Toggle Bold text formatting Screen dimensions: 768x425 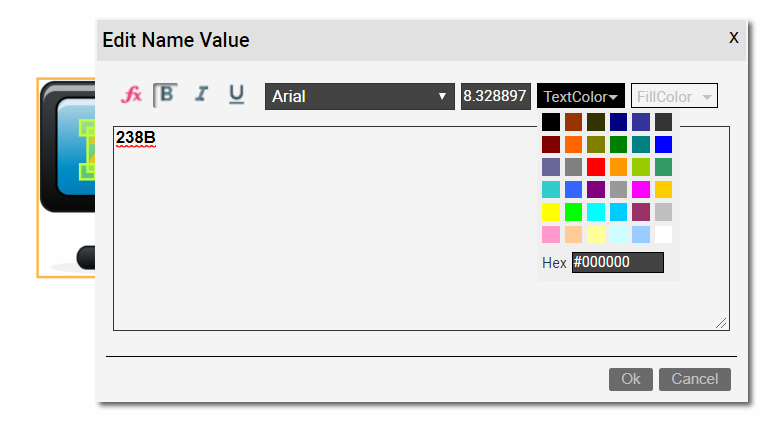[x=166, y=94]
